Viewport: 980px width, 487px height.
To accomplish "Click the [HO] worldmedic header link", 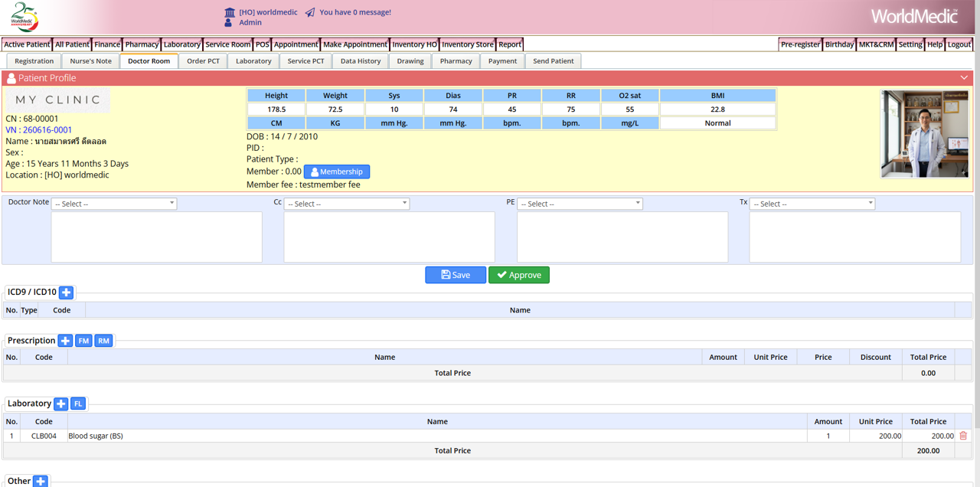I will click(x=268, y=12).
